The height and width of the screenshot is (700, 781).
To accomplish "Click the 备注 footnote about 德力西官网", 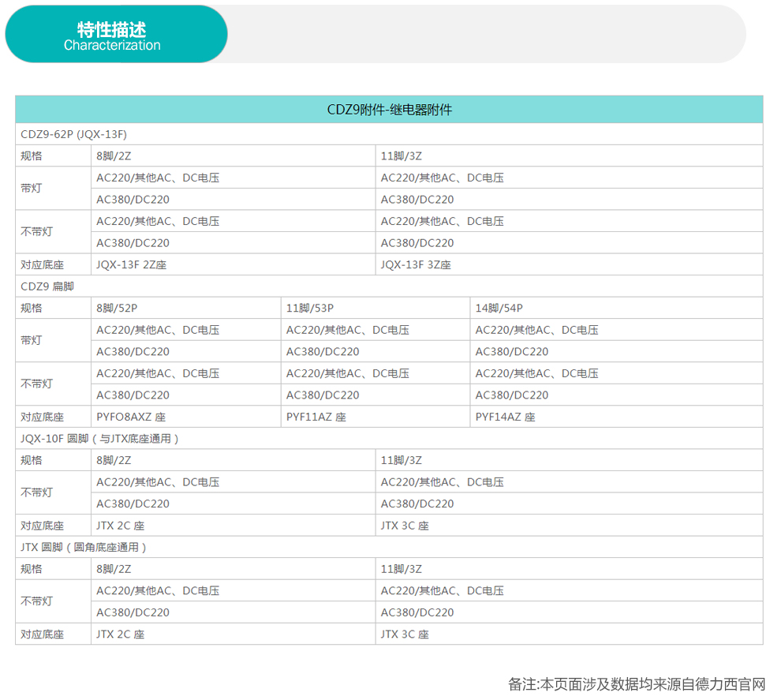I will (x=637, y=683).
